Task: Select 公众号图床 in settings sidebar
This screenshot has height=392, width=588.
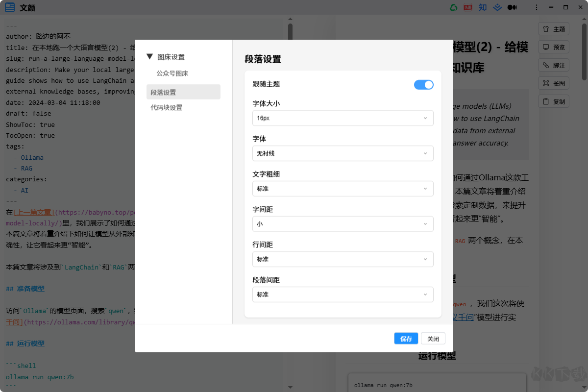Action: (172, 73)
